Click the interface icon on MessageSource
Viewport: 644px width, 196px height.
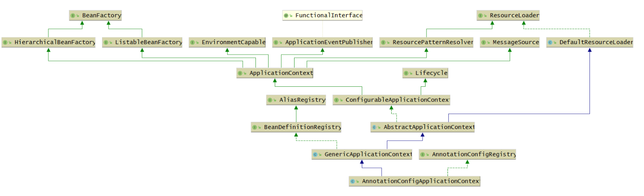pyautogui.click(x=484, y=42)
